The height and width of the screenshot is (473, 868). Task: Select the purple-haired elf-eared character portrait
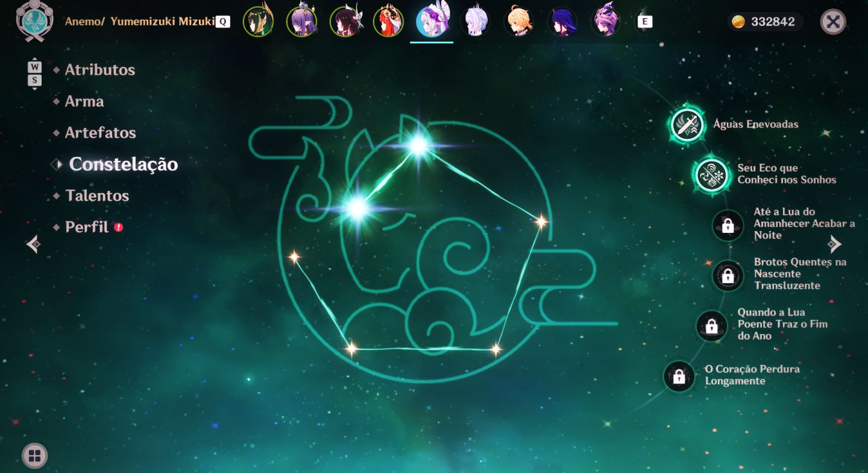(301, 22)
